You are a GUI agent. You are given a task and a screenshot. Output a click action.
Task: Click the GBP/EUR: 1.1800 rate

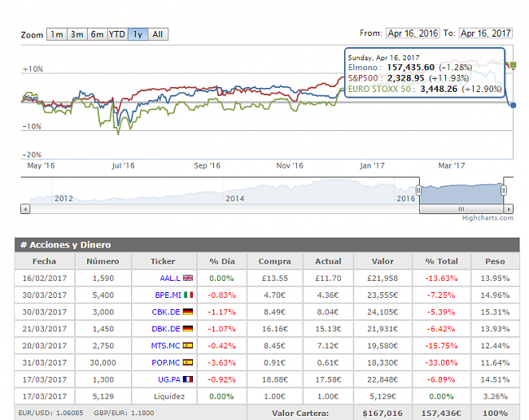click(x=124, y=413)
